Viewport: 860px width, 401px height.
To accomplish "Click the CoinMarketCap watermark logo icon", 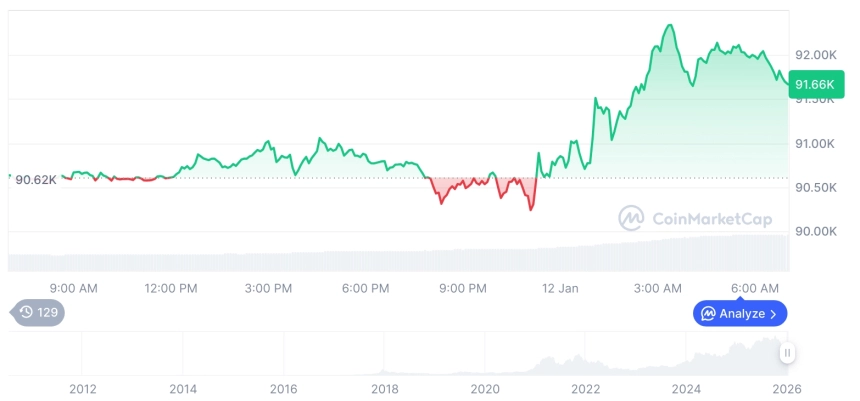I will [631, 218].
